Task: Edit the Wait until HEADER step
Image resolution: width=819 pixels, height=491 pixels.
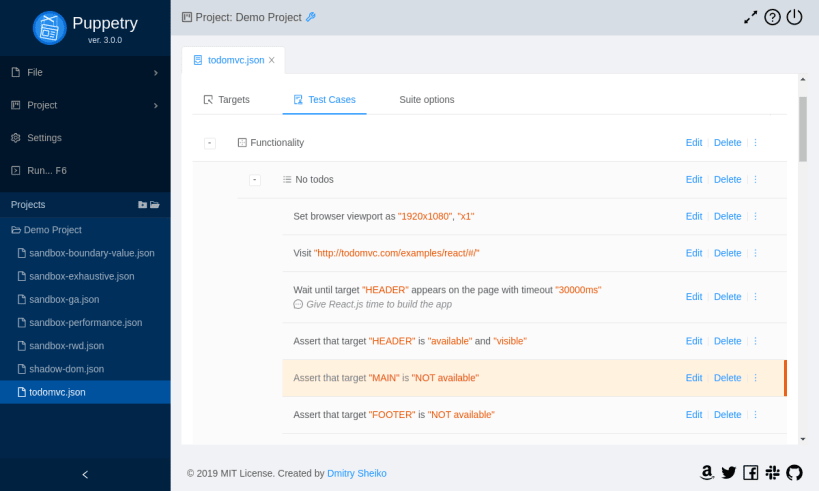Action: (694, 297)
